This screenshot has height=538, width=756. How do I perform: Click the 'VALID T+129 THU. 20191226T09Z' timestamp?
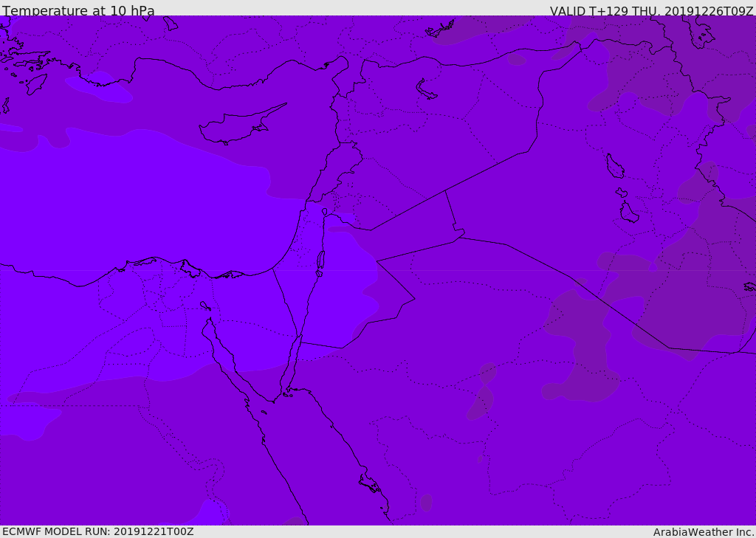tap(651, 10)
